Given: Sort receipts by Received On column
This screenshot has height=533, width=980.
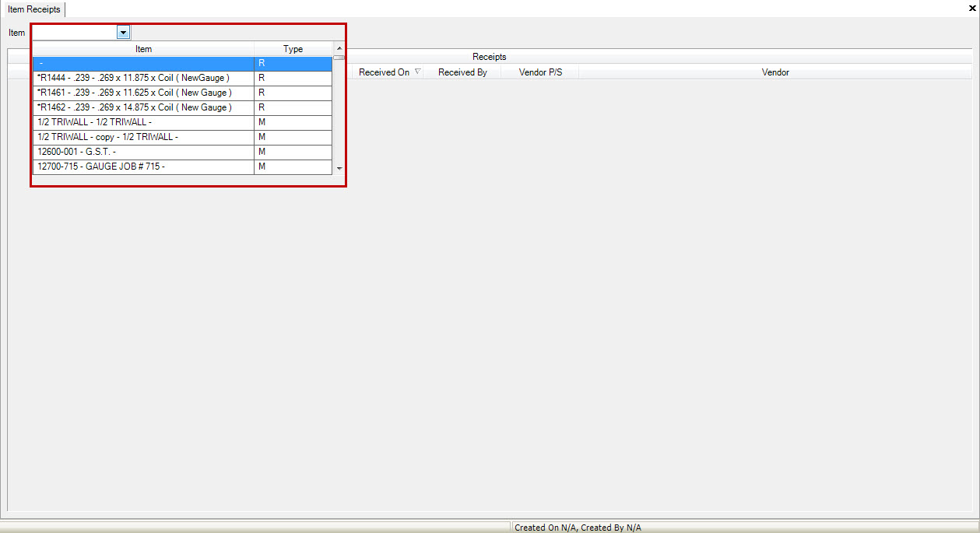Looking at the screenshot, I should pos(385,71).
